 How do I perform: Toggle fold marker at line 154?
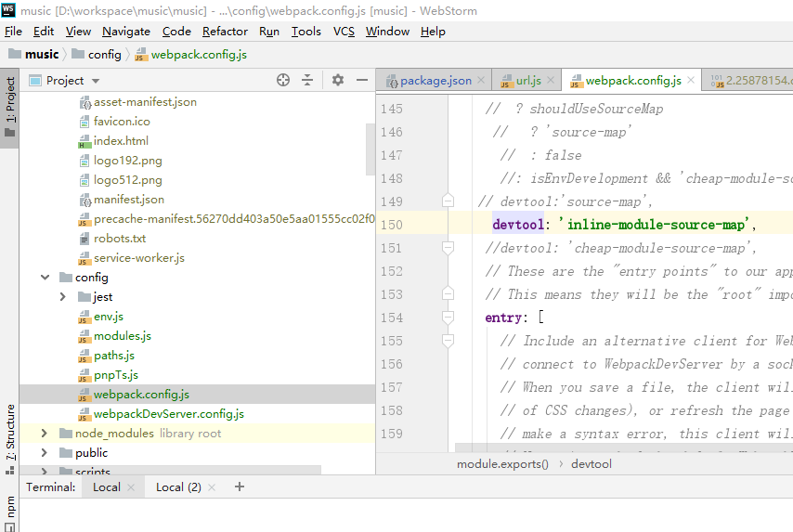pos(448,318)
